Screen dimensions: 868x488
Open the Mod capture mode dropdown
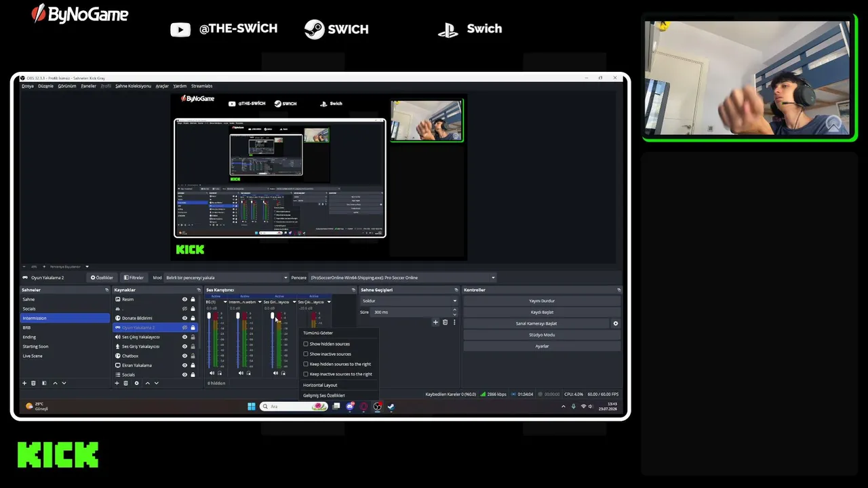coord(226,277)
